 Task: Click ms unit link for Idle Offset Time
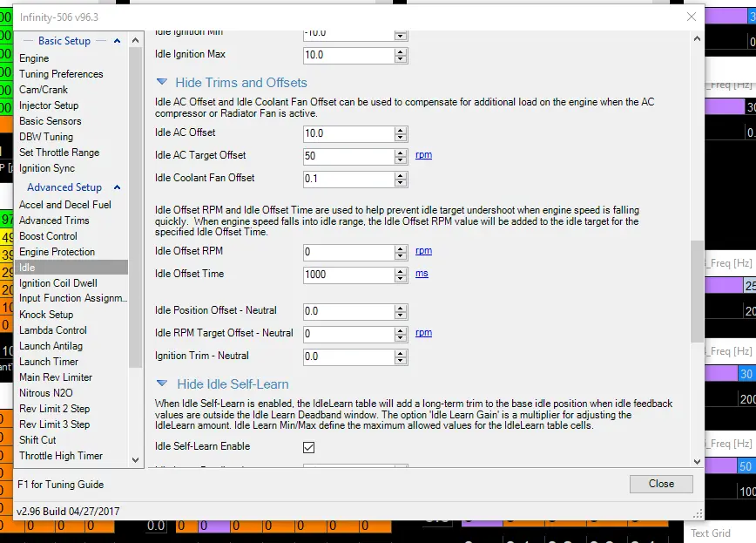[422, 274]
